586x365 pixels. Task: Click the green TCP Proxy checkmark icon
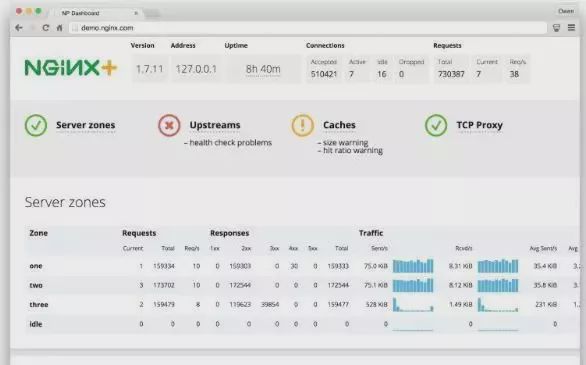436,125
